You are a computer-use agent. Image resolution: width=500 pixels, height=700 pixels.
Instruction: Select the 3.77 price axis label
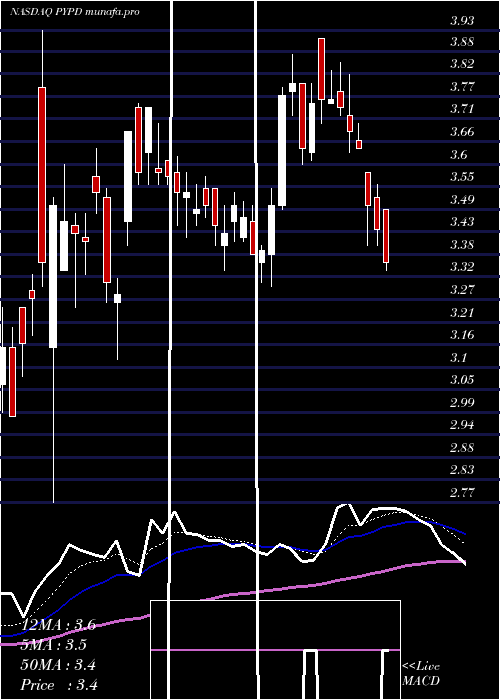[462, 87]
